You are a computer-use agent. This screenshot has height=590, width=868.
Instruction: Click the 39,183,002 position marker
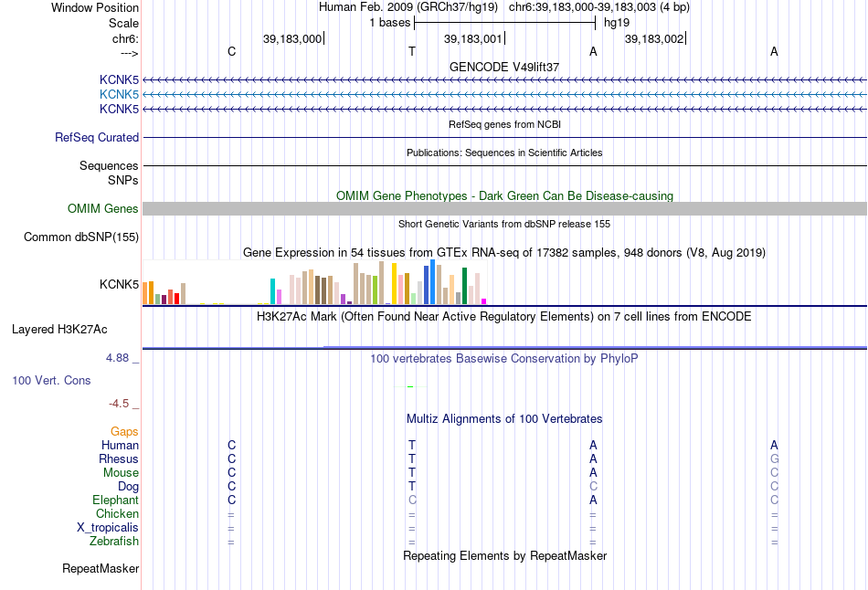coord(654,38)
